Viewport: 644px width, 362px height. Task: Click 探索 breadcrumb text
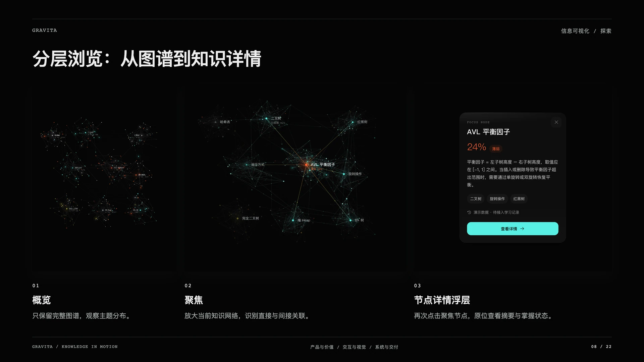[x=606, y=31]
